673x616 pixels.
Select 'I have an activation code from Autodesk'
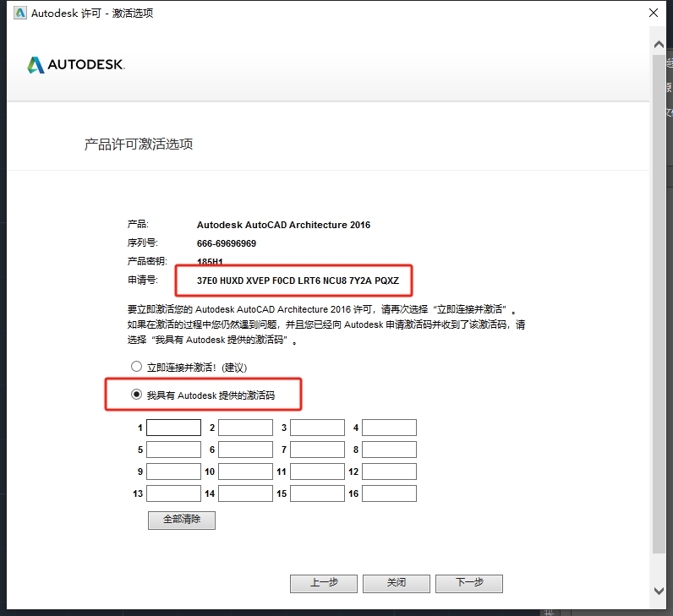[136, 395]
